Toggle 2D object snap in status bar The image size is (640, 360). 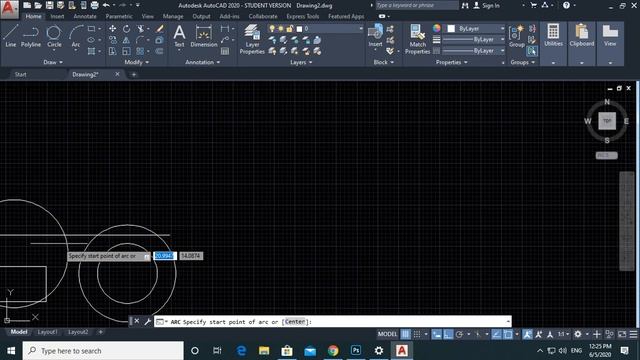tap(508, 334)
